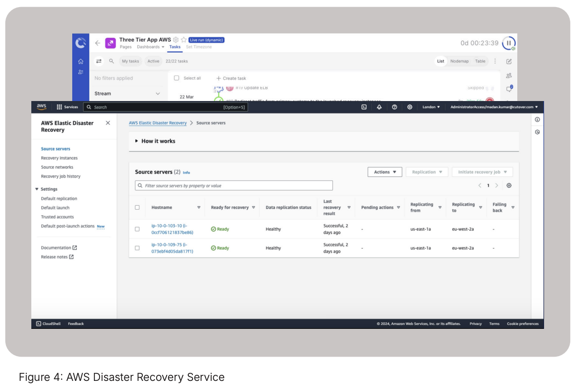Image resolution: width=586 pixels, height=392 pixels.
Task: Switch to Table view in Cutover
Action: point(480,61)
